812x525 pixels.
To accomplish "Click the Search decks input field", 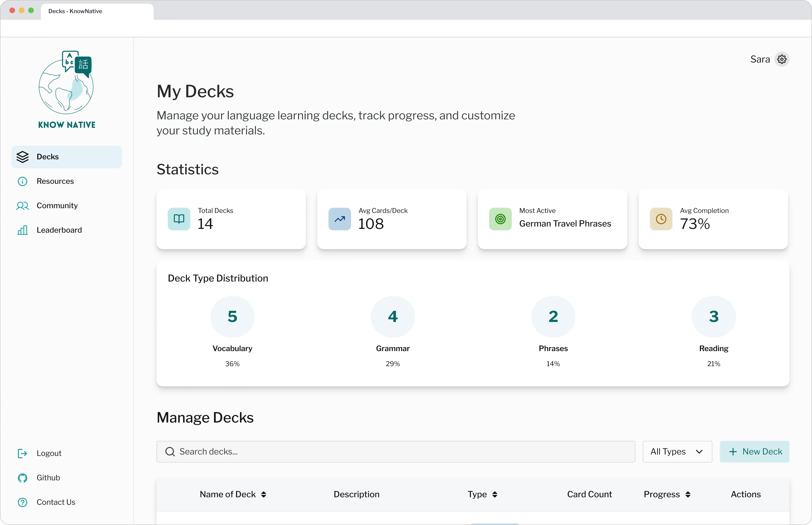I will pyautogui.click(x=396, y=452).
